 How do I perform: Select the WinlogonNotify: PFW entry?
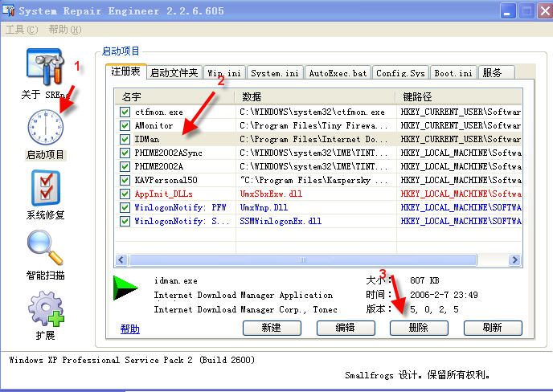(x=180, y=207)
